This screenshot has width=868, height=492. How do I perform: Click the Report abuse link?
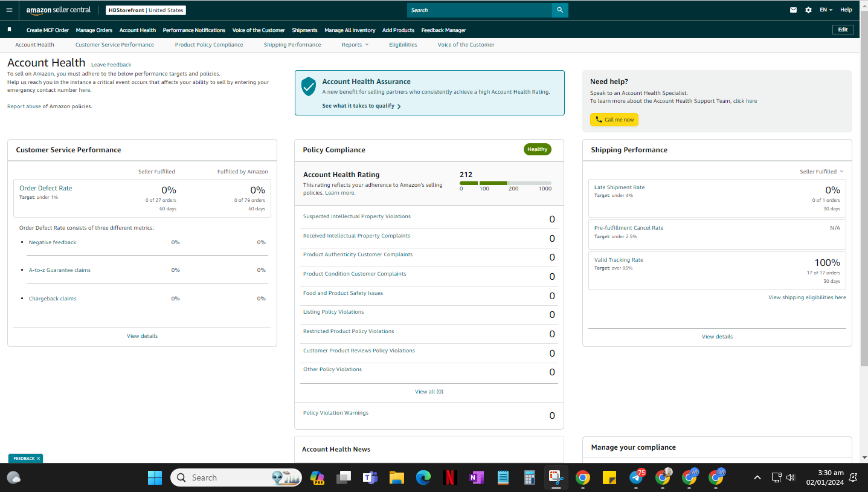24,106
